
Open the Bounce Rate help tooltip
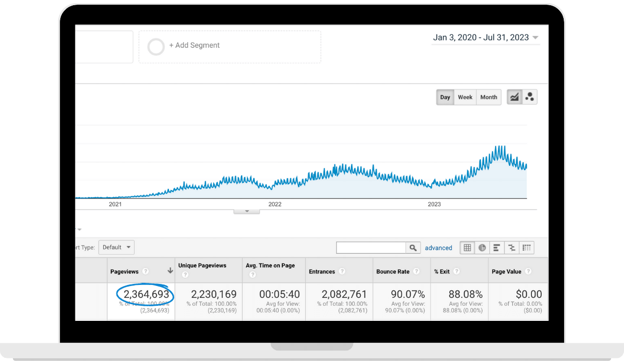pos(417,271)
